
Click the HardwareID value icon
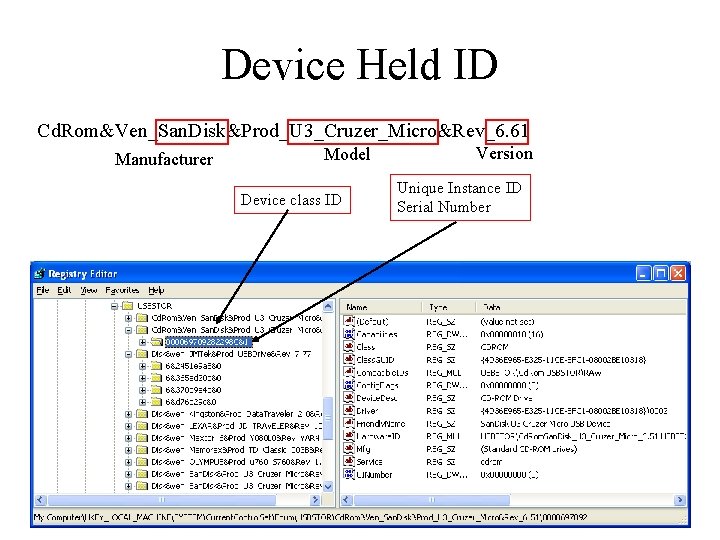349,436
